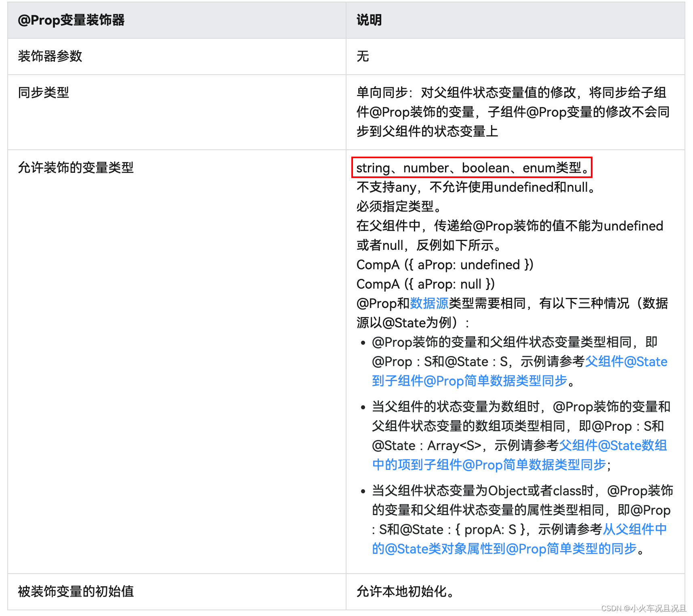Click the 源以@State为例 text
This screenshot has height=616, width=693.
(x=413, y=323)
